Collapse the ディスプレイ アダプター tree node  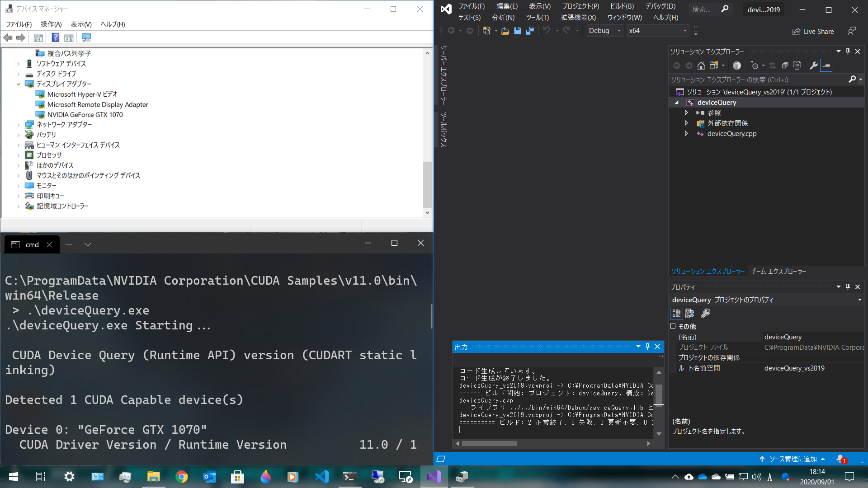pos(19,84)
